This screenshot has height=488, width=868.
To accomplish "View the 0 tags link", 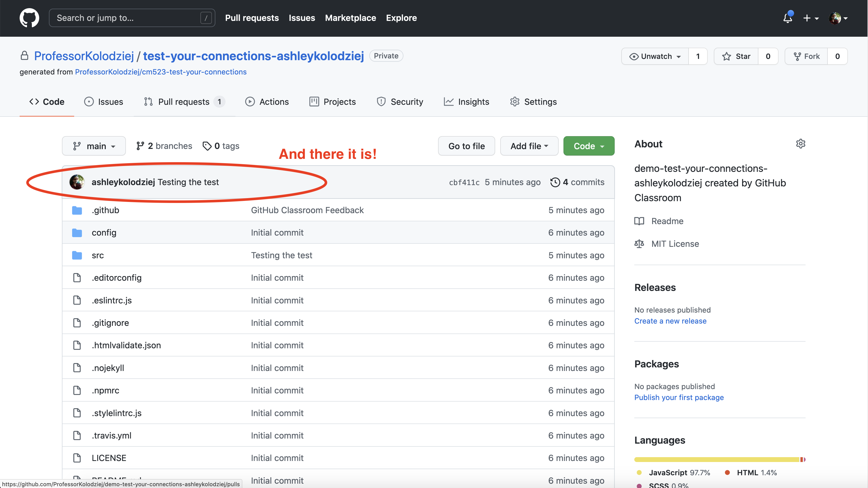I will pyautogui.click(x=221, y=146).
